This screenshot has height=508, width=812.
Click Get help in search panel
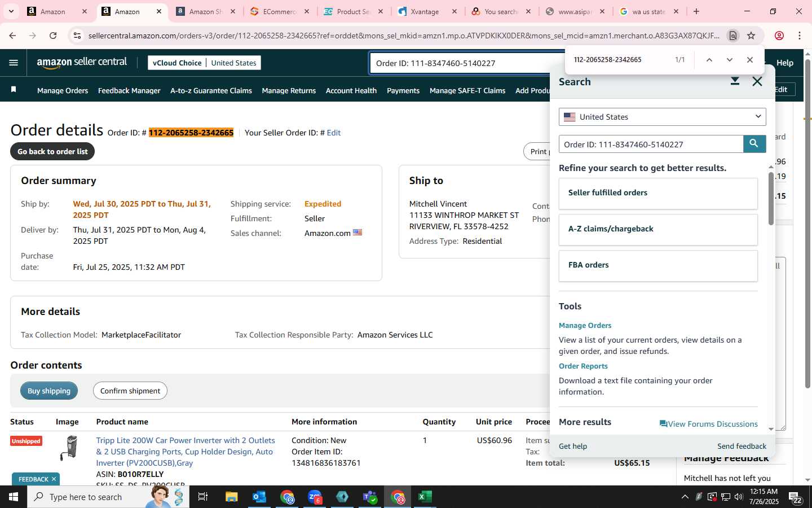pyautogui.click(x=573, y=446)
